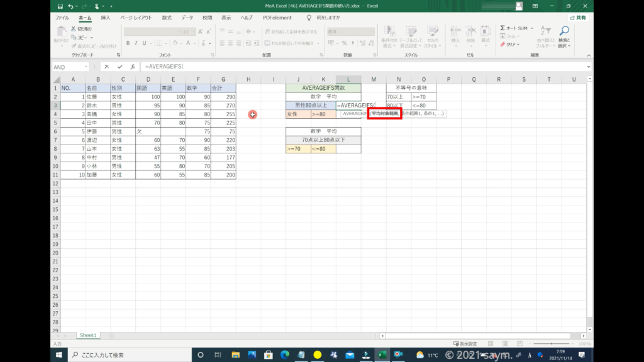Viewport: 644px width, 362px height.
Task: Confirm formula with the checkmark Enter icon
Action: [x=119, y=67]
